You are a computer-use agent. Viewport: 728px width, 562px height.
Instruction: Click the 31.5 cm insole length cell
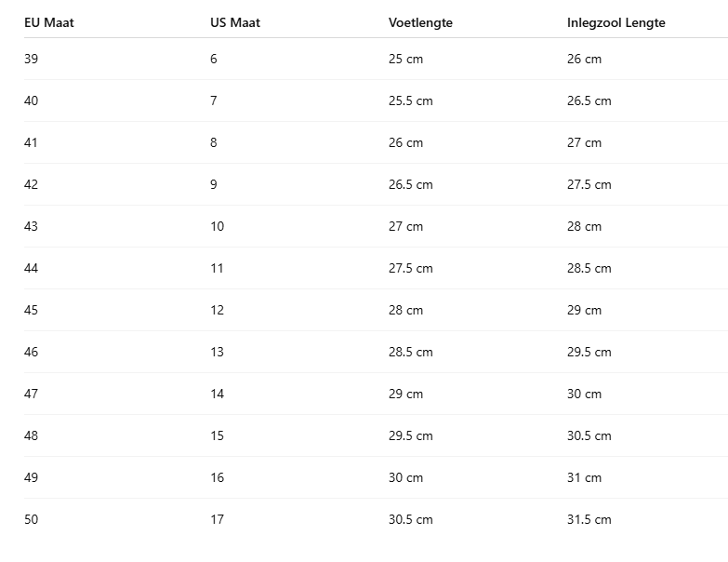coord(589,519)
